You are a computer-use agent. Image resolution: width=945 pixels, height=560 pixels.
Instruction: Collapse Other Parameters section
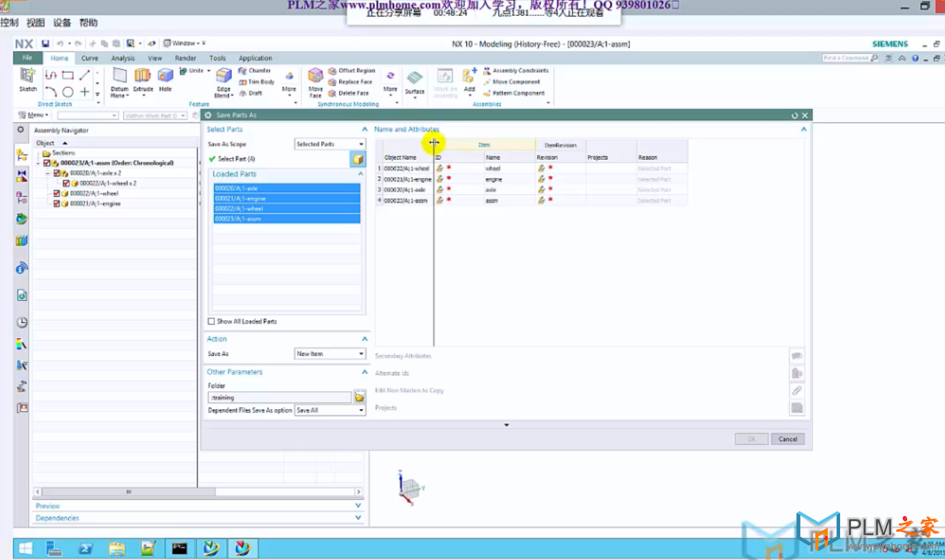click(x=364, y=372)
